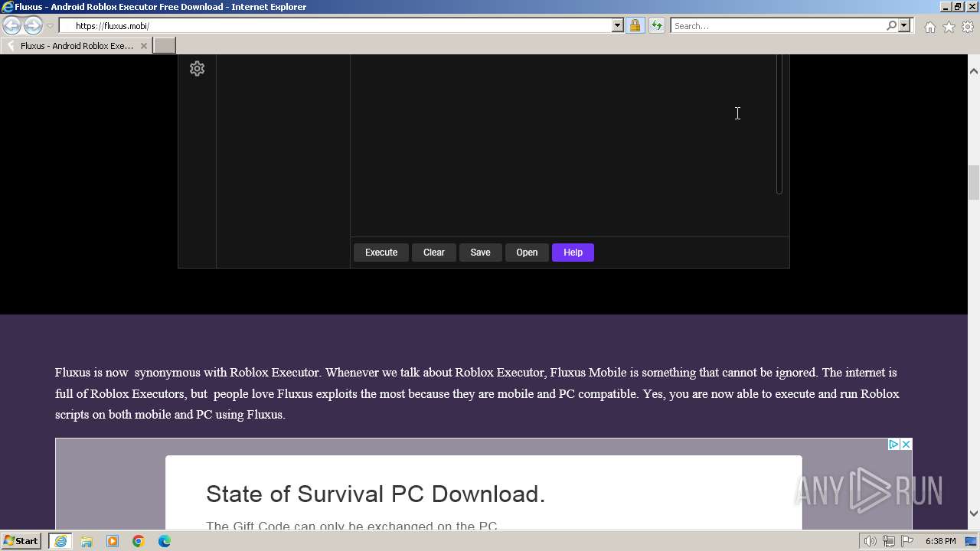Open Favorites star icon
Viewport: 980px width, 551px height.
coord(949,27)
